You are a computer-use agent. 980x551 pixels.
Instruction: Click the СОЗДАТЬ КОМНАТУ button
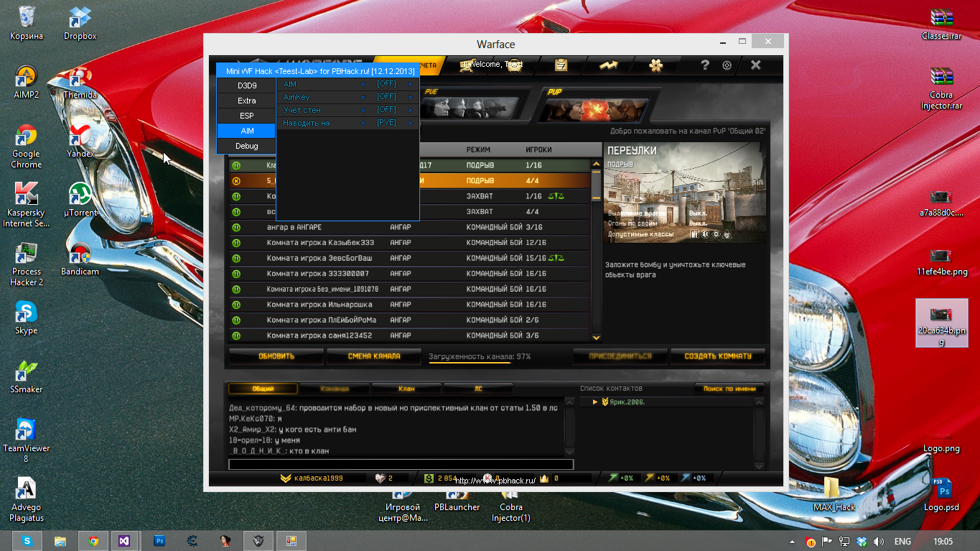pos(718,356)
